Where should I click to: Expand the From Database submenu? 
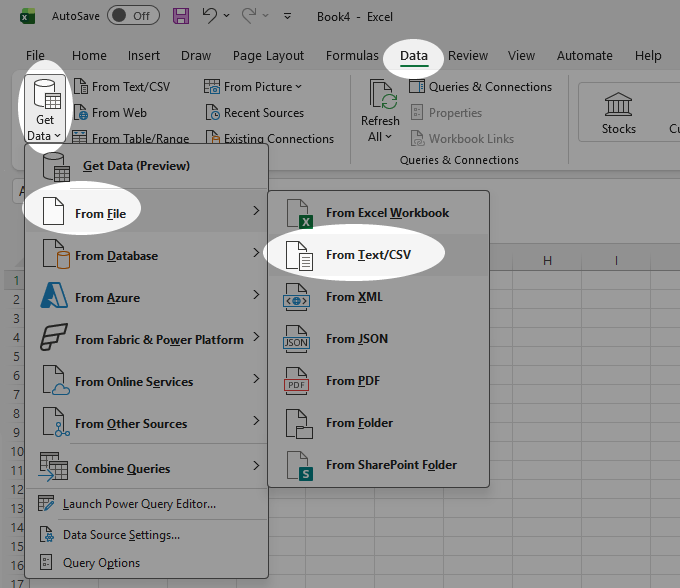(x=147, y=256)
